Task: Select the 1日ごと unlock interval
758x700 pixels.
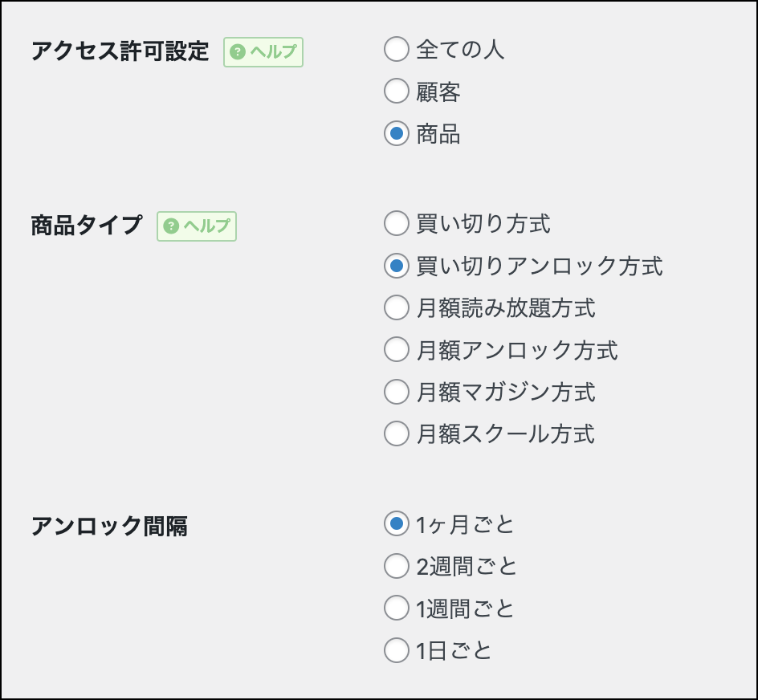Action: 397,650
